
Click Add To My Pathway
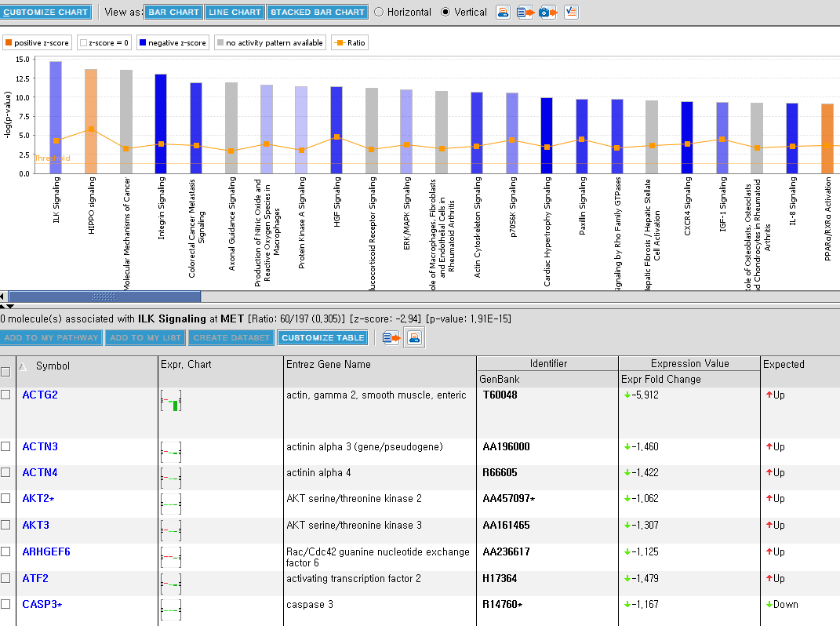tap(52, 337)
